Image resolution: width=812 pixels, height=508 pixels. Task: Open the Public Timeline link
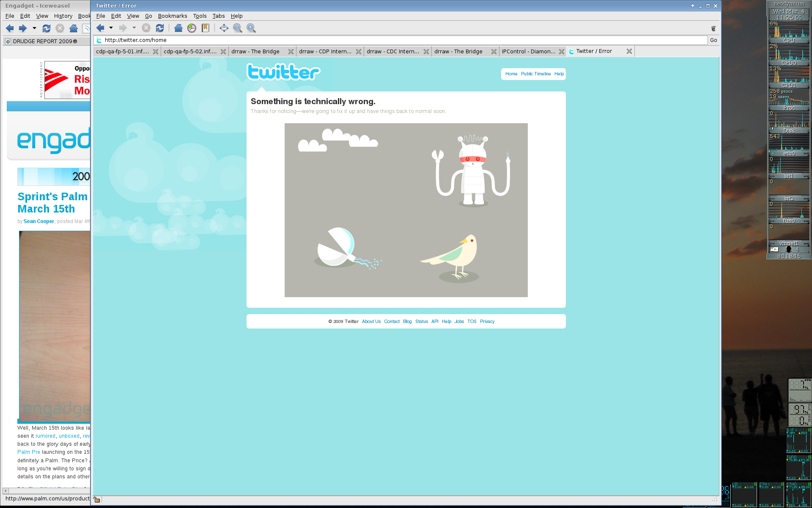(x=536, y=74)
